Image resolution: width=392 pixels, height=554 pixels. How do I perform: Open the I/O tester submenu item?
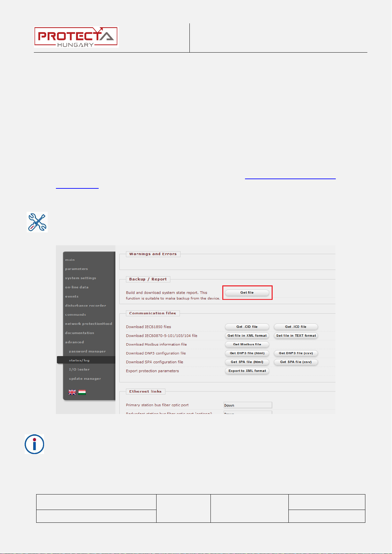click(79, 370)
